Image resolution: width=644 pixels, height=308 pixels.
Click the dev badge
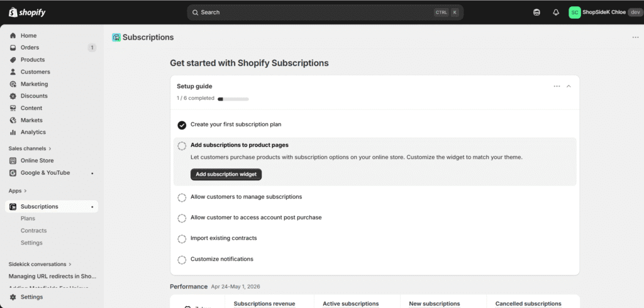pyautogui.click(x=635, y=13)
